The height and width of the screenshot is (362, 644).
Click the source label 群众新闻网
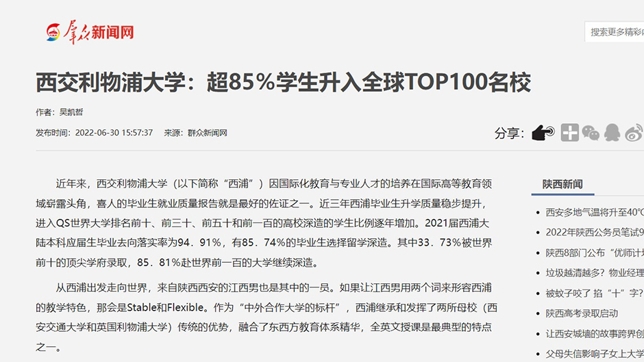click(208, 133)
